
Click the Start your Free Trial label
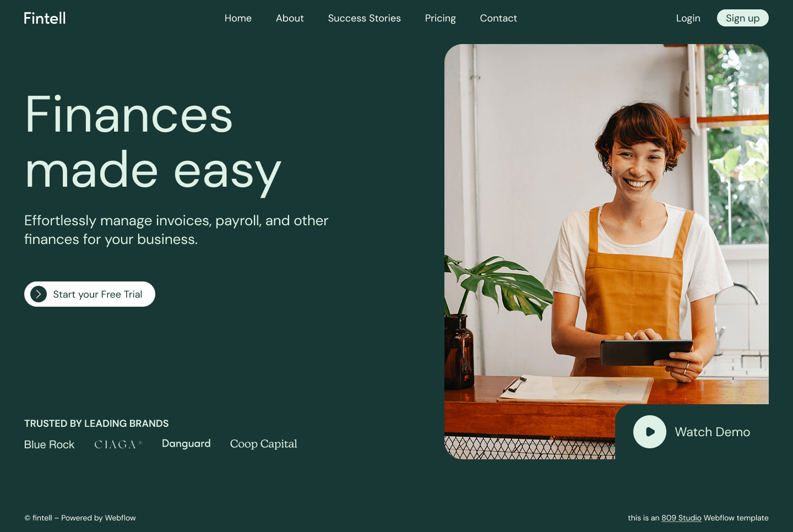coord(97,294)
